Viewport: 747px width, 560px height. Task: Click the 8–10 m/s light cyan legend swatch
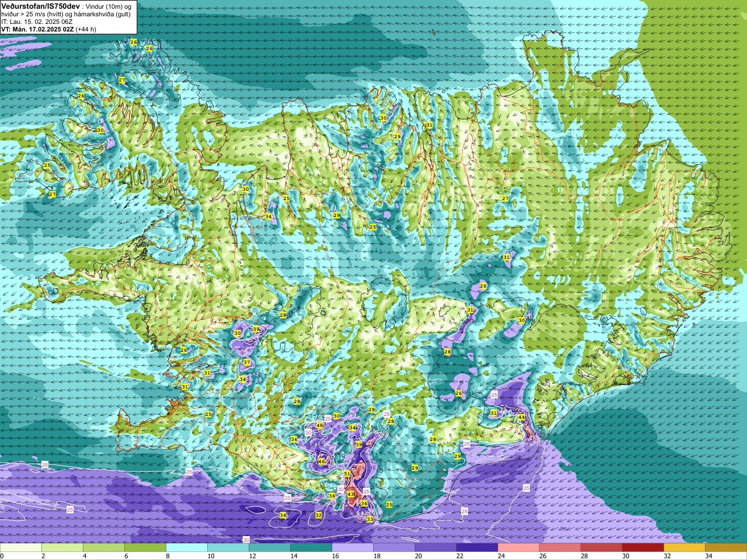(x=187, y=548)
